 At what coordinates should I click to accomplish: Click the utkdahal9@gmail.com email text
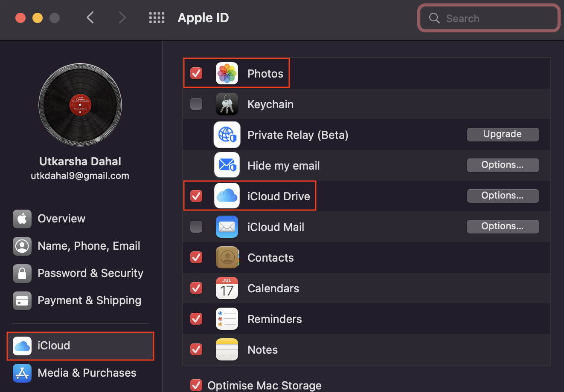[80, 176]
